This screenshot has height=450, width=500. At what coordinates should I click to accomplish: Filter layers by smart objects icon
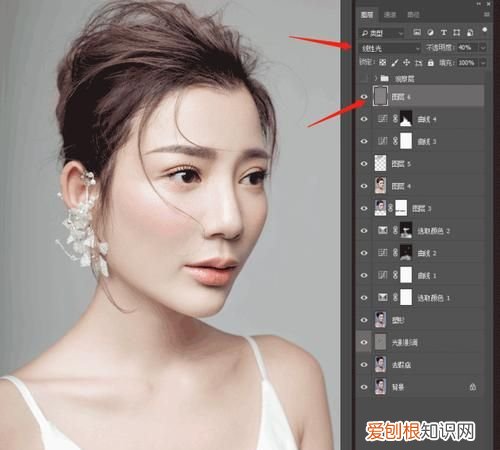click(470, 32)
